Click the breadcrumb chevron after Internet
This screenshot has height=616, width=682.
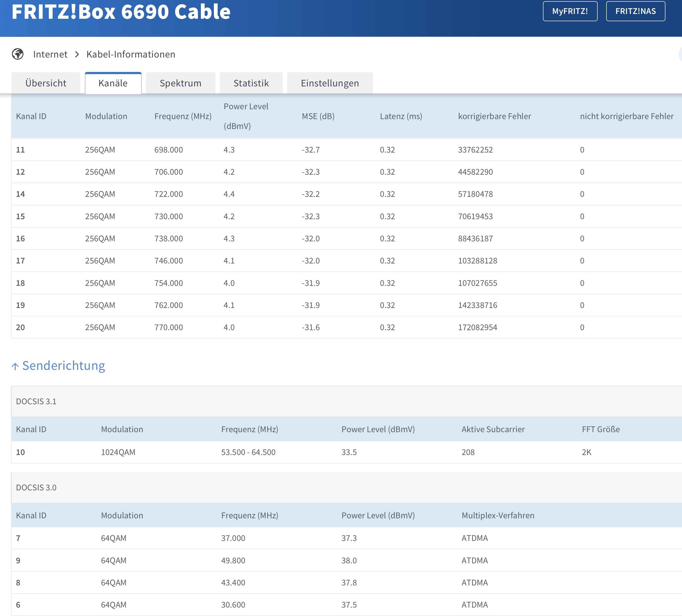(77, 54)
